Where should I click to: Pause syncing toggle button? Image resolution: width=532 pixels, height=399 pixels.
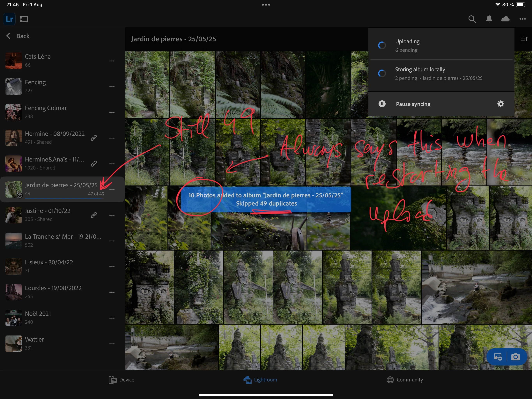tap(382, 104)
